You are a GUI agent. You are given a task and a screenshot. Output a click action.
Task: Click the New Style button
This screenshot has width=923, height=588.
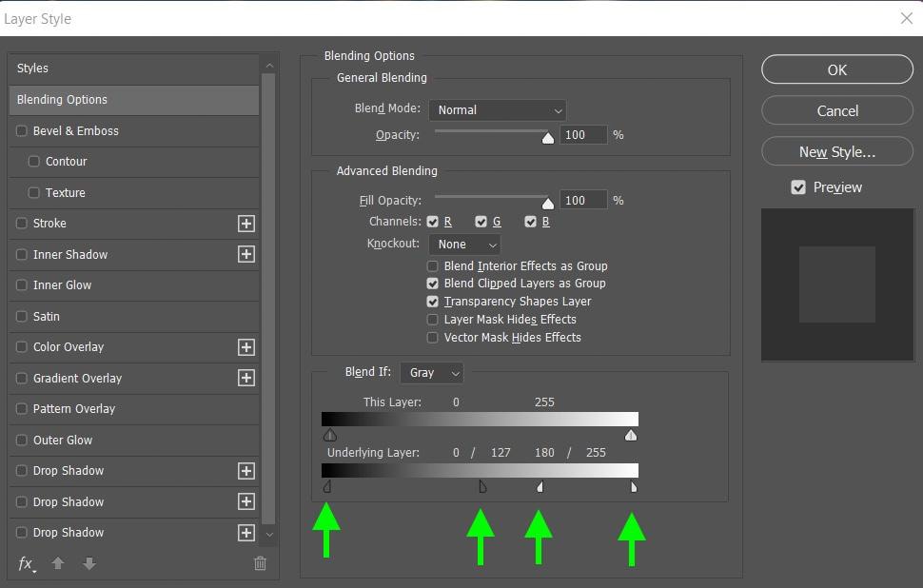pos(837,152)
